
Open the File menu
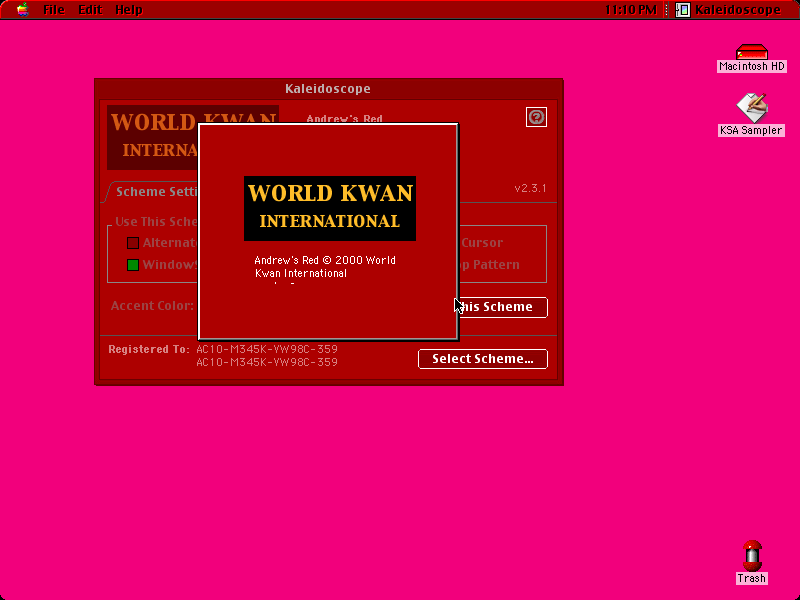point(54,10)
